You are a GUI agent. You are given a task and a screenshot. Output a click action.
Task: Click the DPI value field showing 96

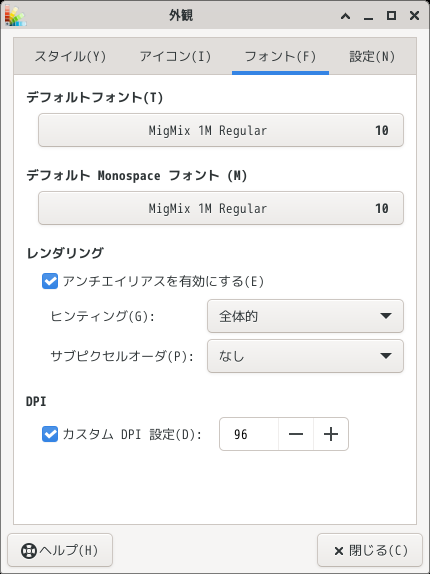249,434
